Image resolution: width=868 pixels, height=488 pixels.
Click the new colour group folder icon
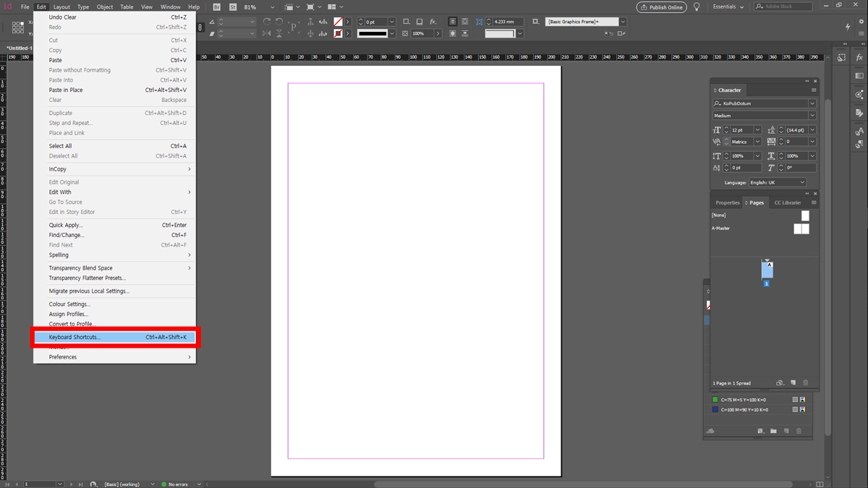tap(773, 431)
